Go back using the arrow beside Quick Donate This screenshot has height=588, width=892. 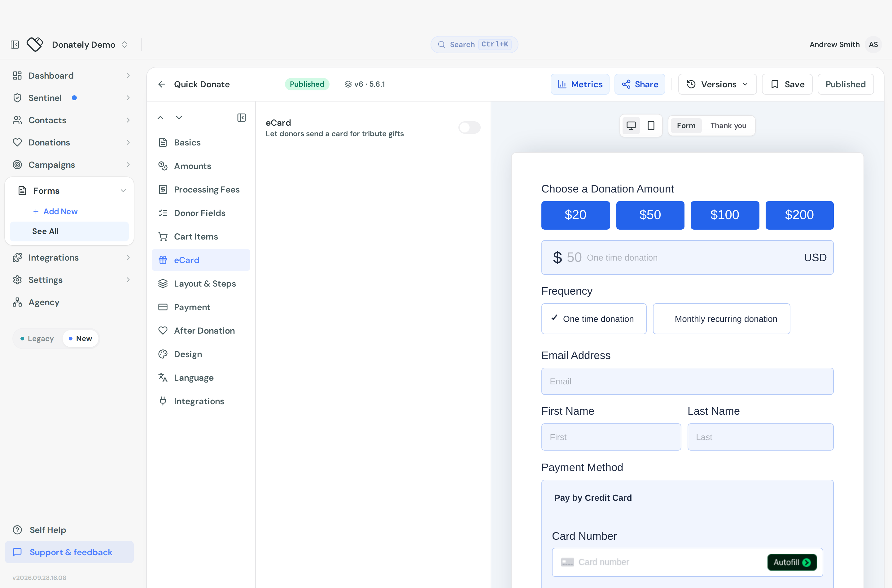pyautogui.click(x=162, y=84)
